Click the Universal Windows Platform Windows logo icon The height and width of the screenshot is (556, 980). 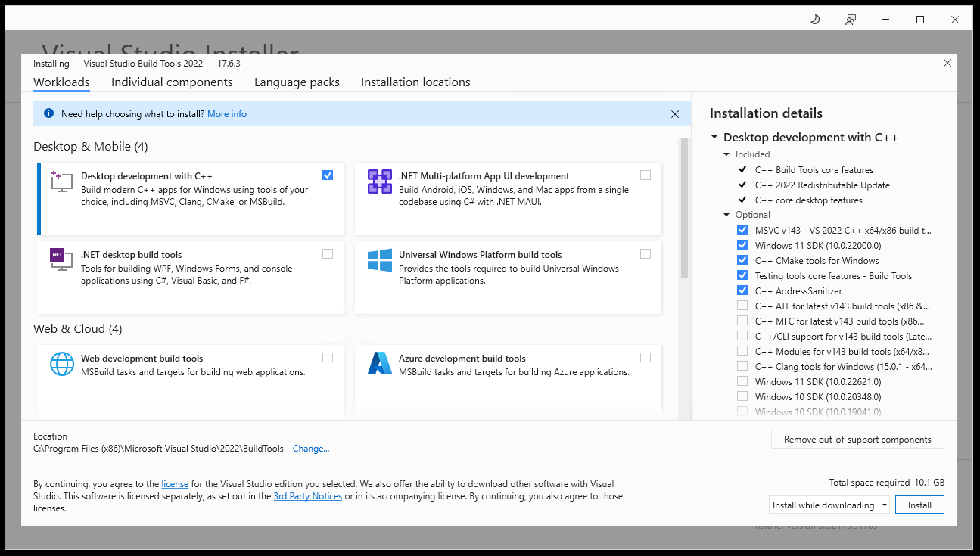379,261
